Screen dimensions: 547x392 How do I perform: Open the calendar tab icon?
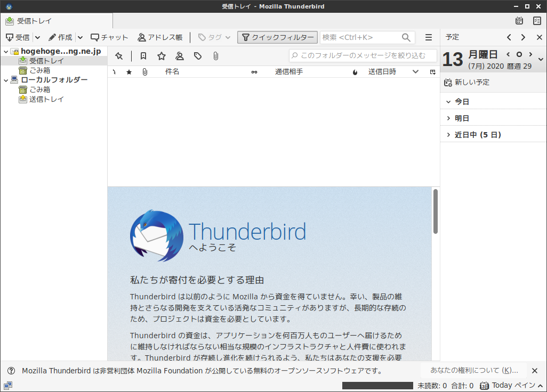click(519, 21)
